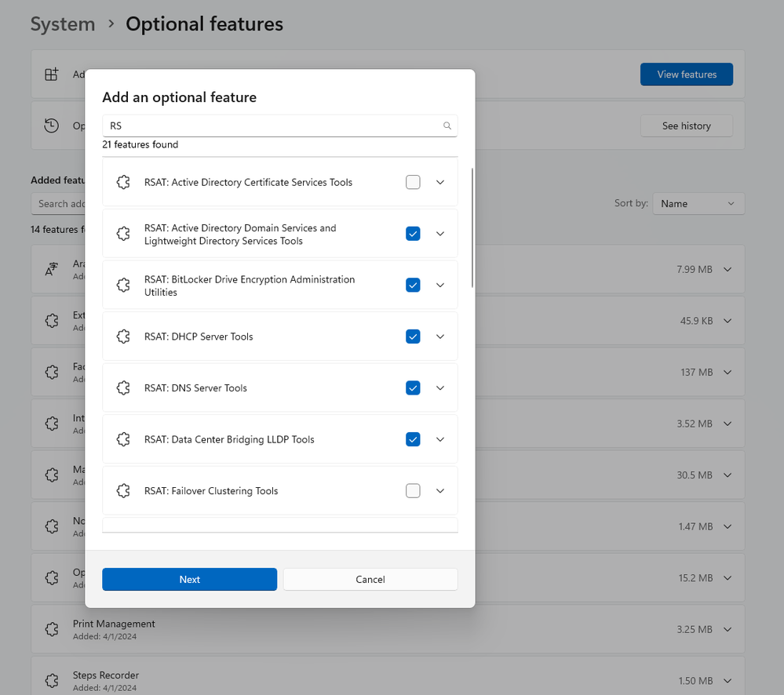
Task: Uncheck RSAT BitLocker Drive Encryption checkbox
Action: (413, 286)
